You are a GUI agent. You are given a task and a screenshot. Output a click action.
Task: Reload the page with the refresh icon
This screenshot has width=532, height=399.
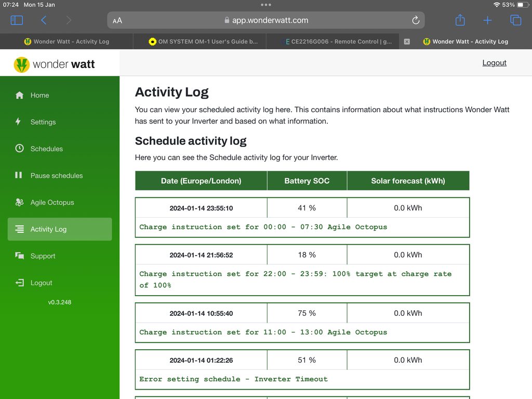coord(415,20)
